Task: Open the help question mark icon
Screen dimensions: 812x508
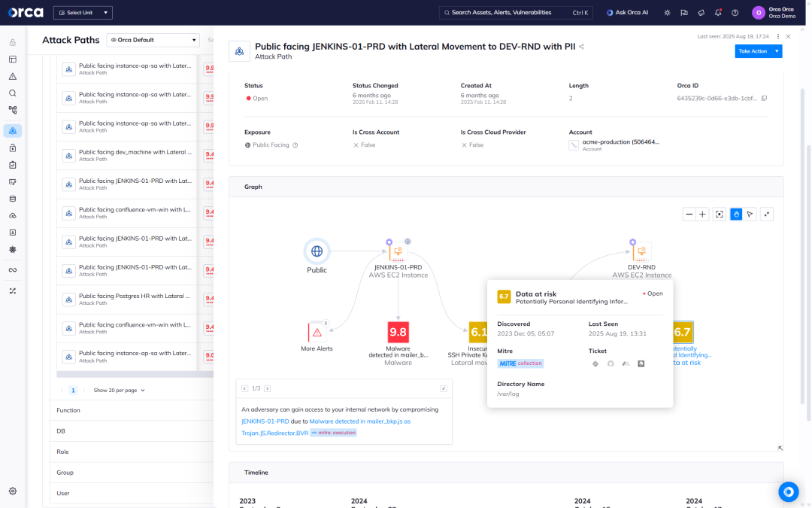Action: [x=735, y=13]
